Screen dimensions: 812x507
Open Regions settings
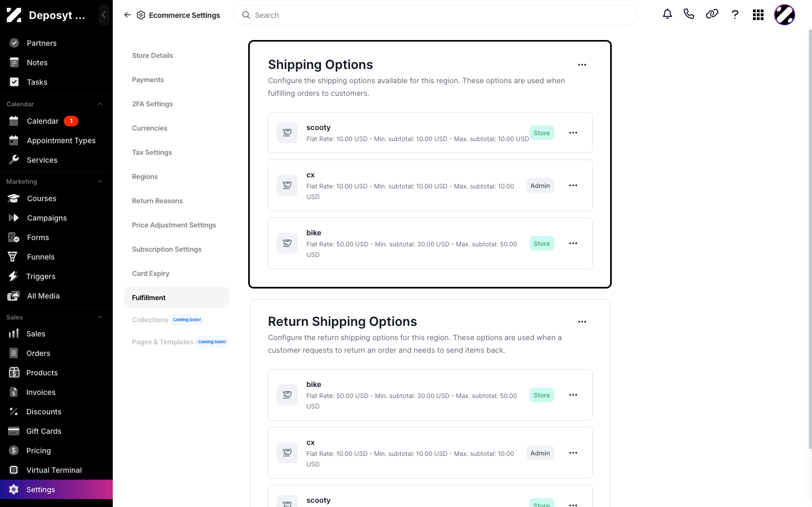(x=145, y=176)
